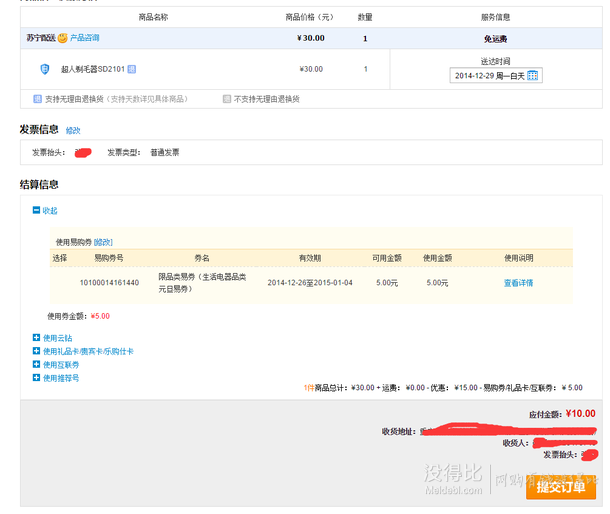Click 修改 beside 使用易购券
The width and height of the screenshot is (610, 514).
[103, 242]
